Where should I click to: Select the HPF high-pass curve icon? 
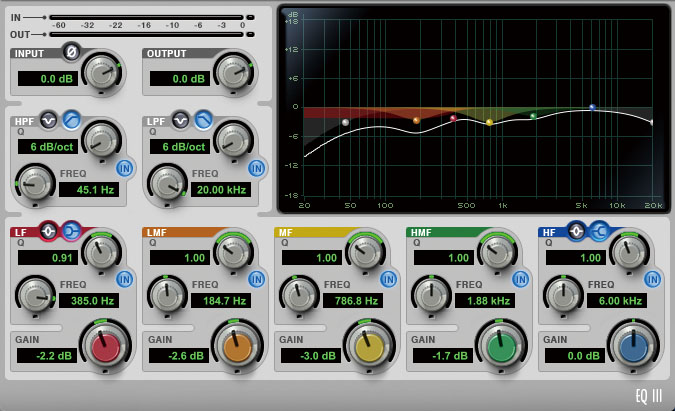(x=71, y=120)
